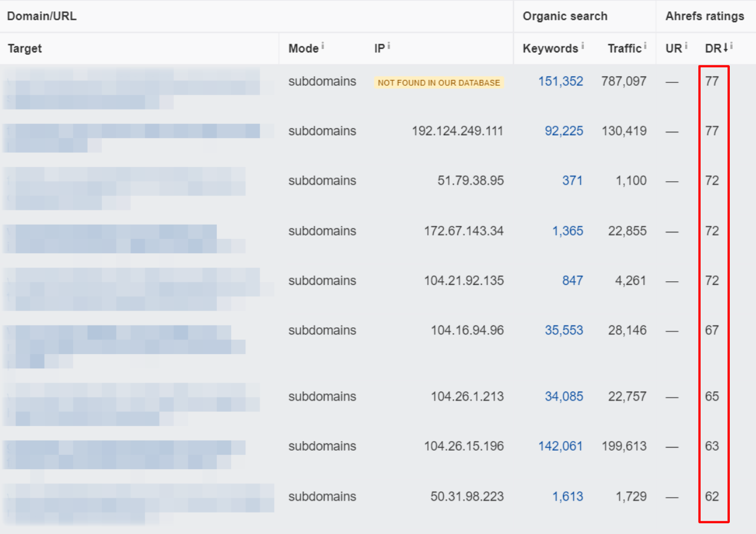Click the info icon beside IP header
756x534 pixels.
[x=388, y=45]
